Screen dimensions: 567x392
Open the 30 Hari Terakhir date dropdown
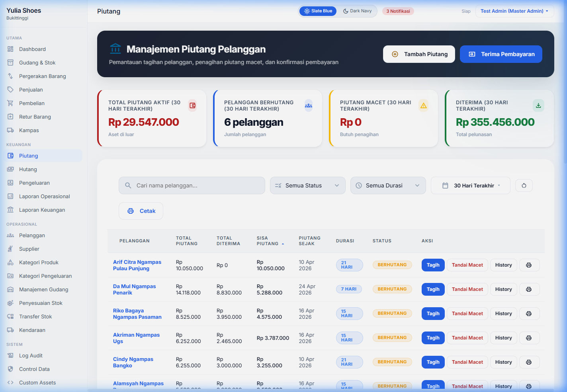(470, 185)
